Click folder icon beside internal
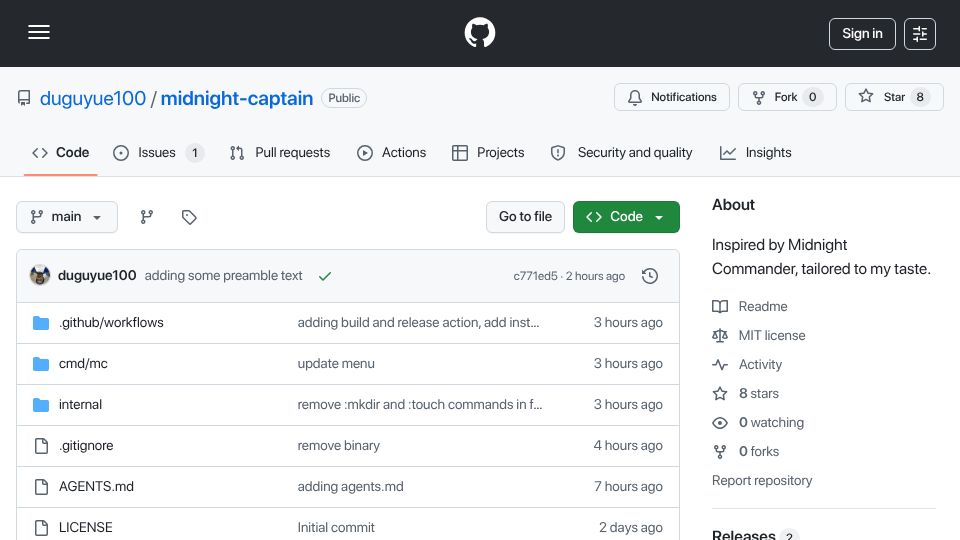 [41, 405]
